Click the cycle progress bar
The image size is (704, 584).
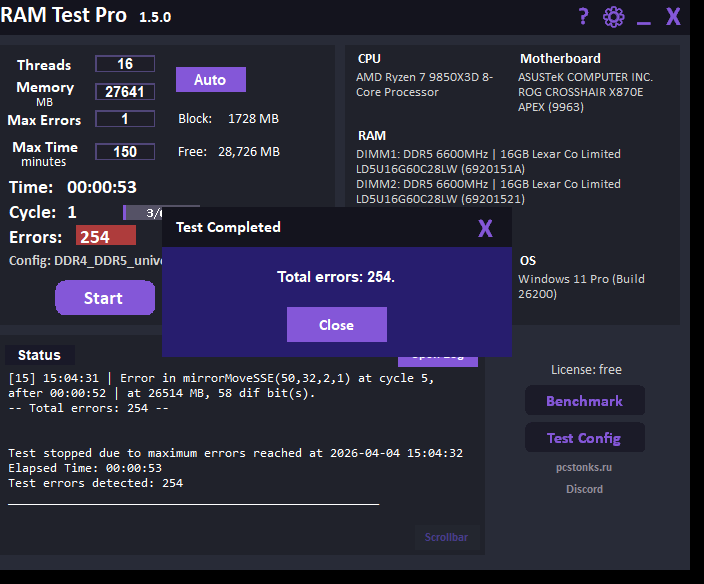coord(143,213)
